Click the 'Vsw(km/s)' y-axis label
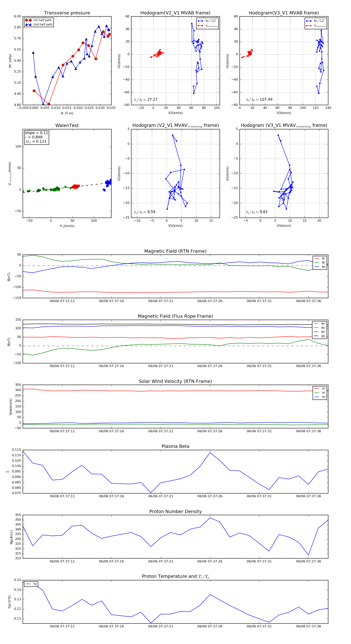This screenshot has width=351, height=644. coord(11,407)
